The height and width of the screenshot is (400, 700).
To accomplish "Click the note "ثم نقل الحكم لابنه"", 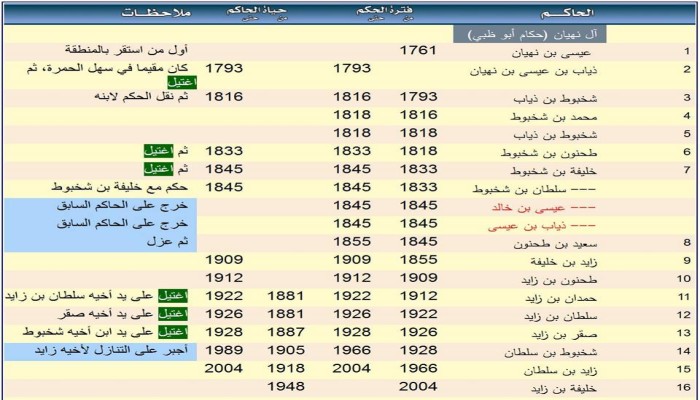I will pyautogui.click(x=142, y=96).
